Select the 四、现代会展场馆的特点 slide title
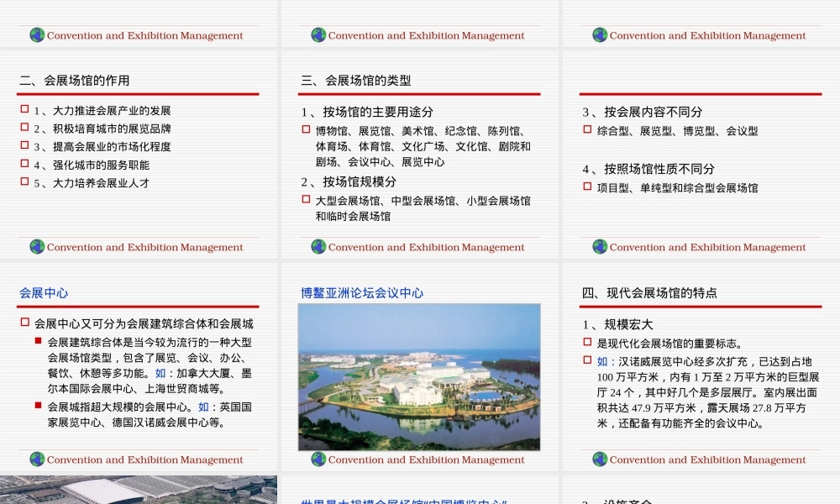Screen dimensions: 840x504 649,293
